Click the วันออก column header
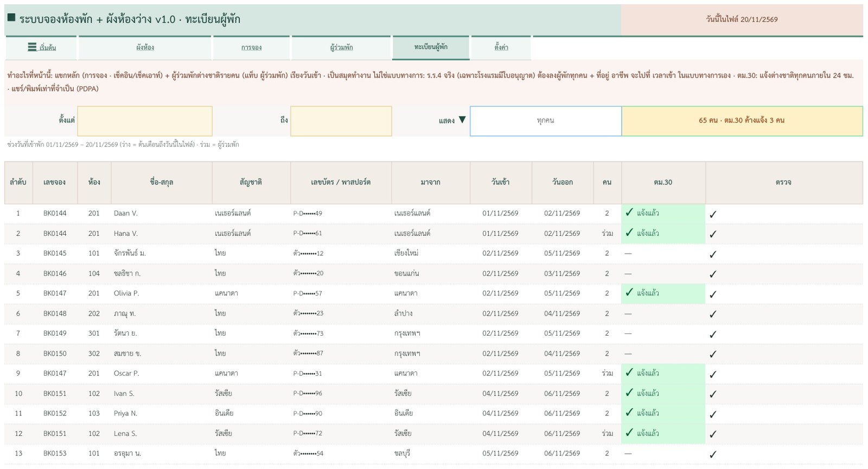 [x=563, y=182]
